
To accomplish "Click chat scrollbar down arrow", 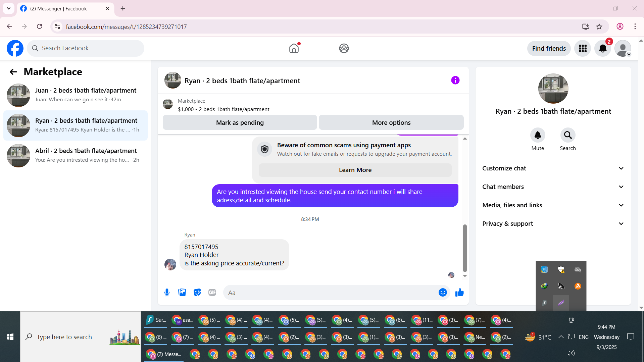I will tap(465, 276).
